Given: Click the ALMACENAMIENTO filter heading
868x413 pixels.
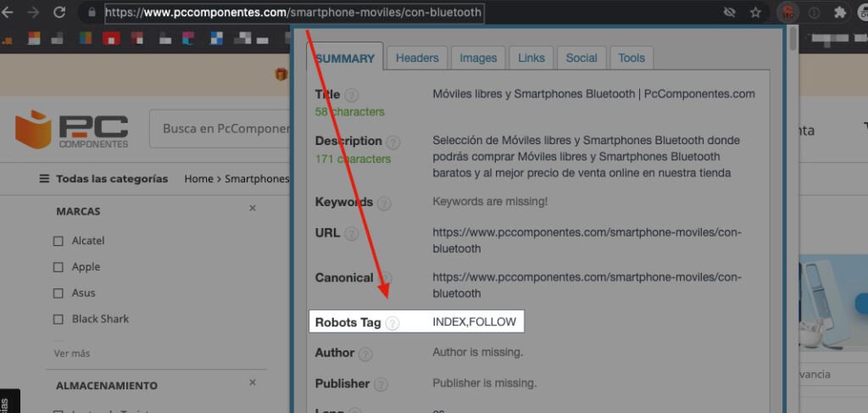Looking at the screenshot, I should point(107,385).
